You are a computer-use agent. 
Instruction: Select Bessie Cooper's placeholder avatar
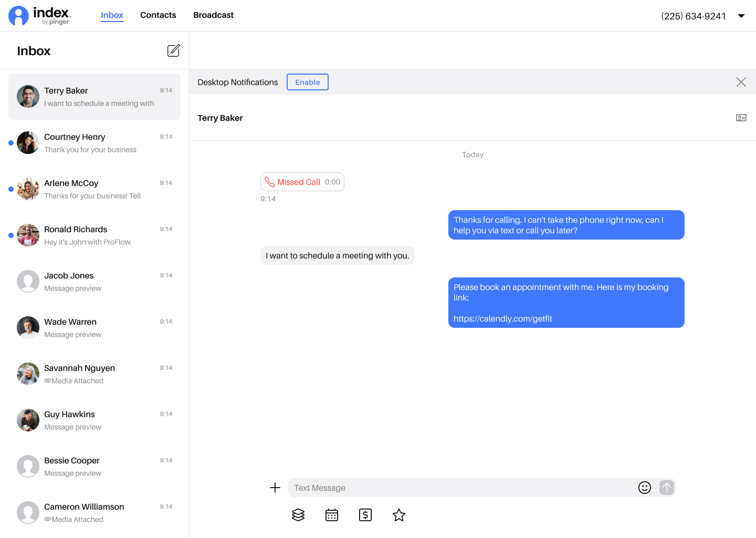tap(28, 467)
